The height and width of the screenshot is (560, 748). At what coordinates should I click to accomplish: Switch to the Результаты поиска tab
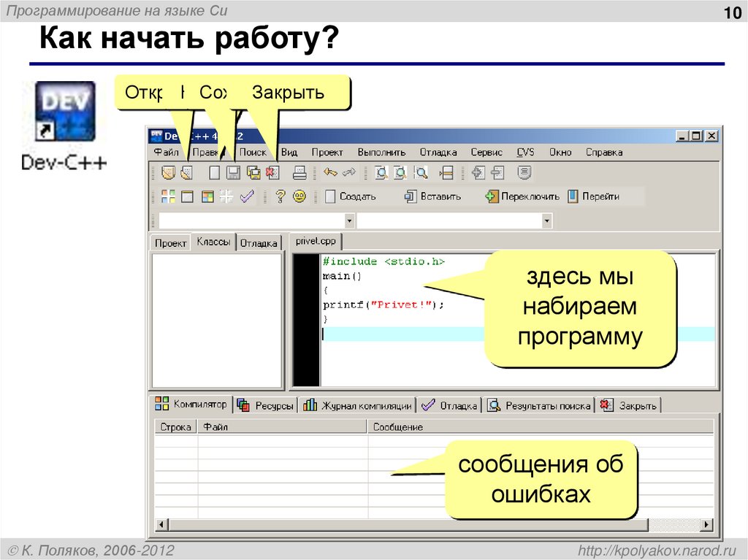point(539,405)
